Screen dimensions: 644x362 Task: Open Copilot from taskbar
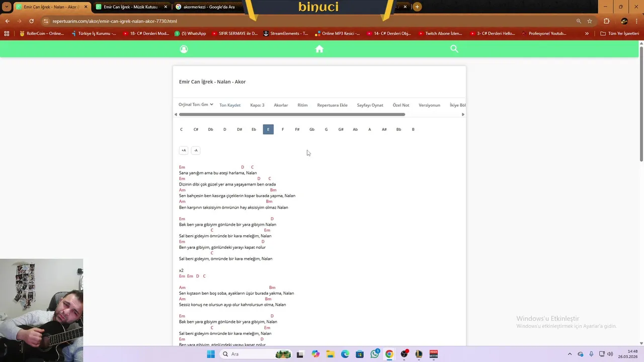[x=315, y=354]
